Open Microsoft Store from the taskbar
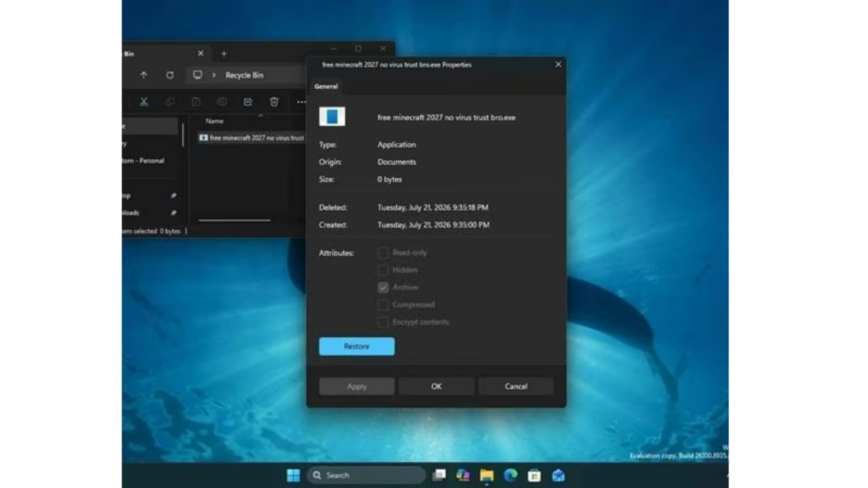The width and height of the screenshot is (868, 488). click(534, 475)
